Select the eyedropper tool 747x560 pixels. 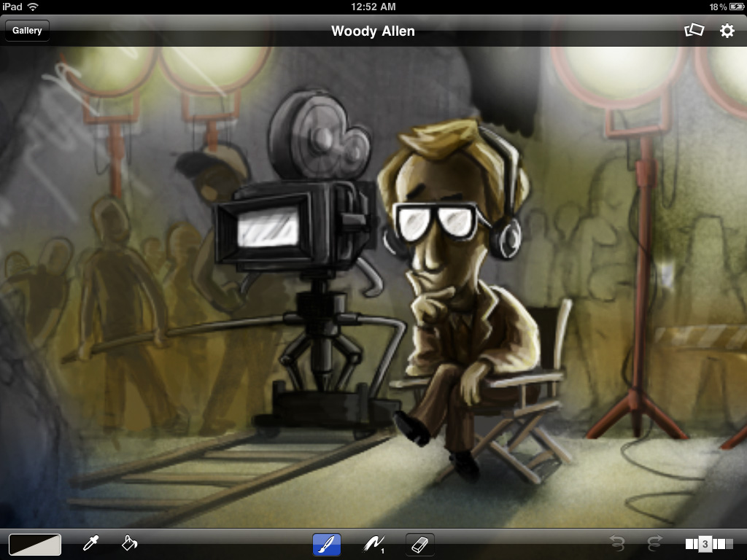click(91, 543)
